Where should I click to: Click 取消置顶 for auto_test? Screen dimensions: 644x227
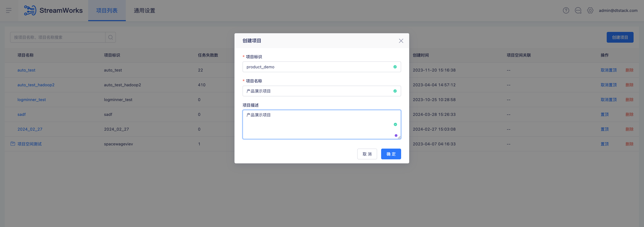(609, 70)
